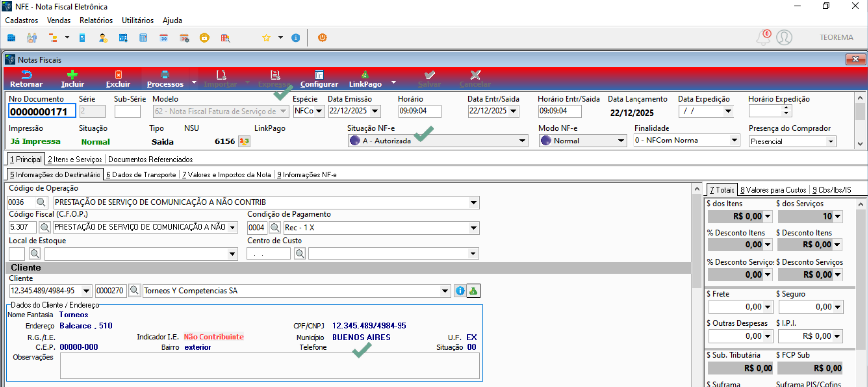Open the Relatórios menu
This screenshot has height=387, width=868.
[96, 20]
